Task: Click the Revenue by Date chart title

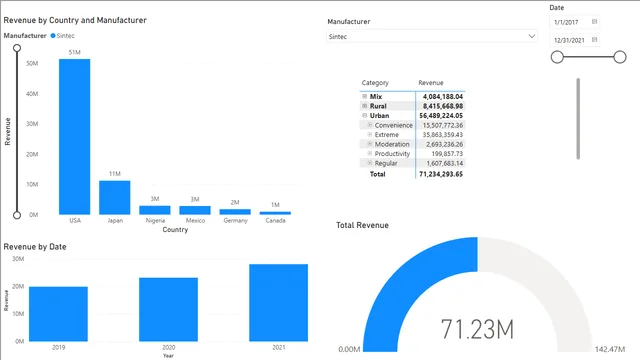Action: point(35,247)
